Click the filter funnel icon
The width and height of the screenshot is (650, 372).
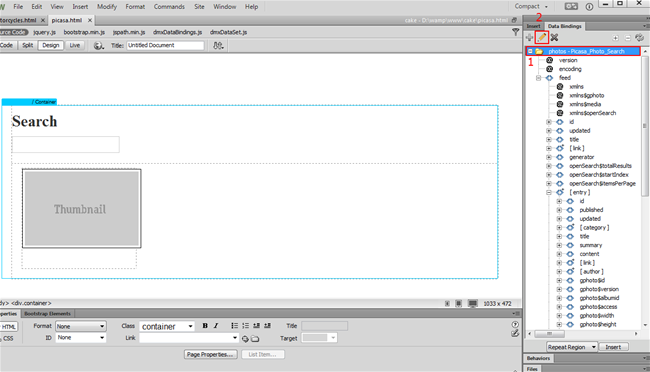515,32
